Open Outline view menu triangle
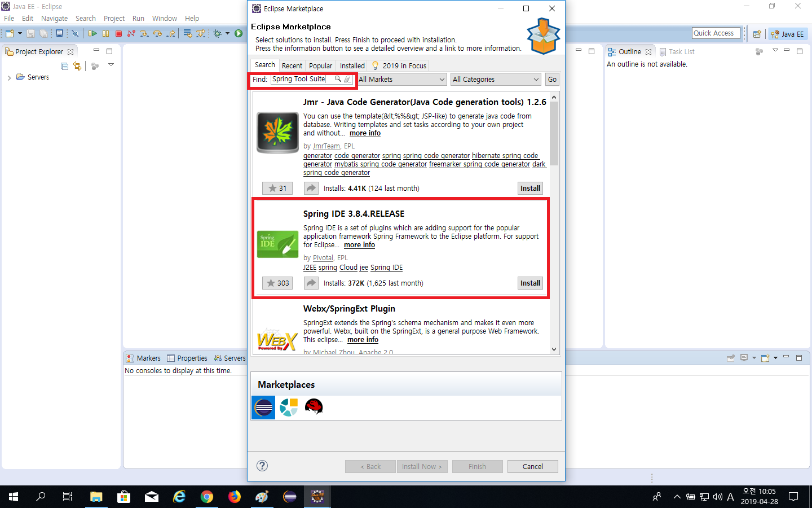Screen dimensions: 812x508 coord(775,51)
